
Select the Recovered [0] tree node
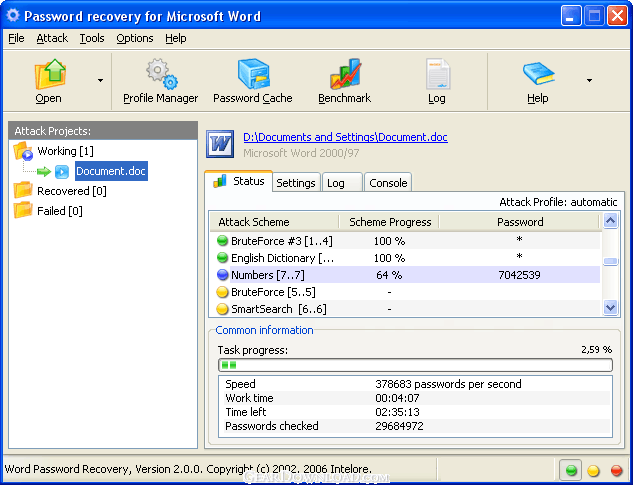(72, 191)
